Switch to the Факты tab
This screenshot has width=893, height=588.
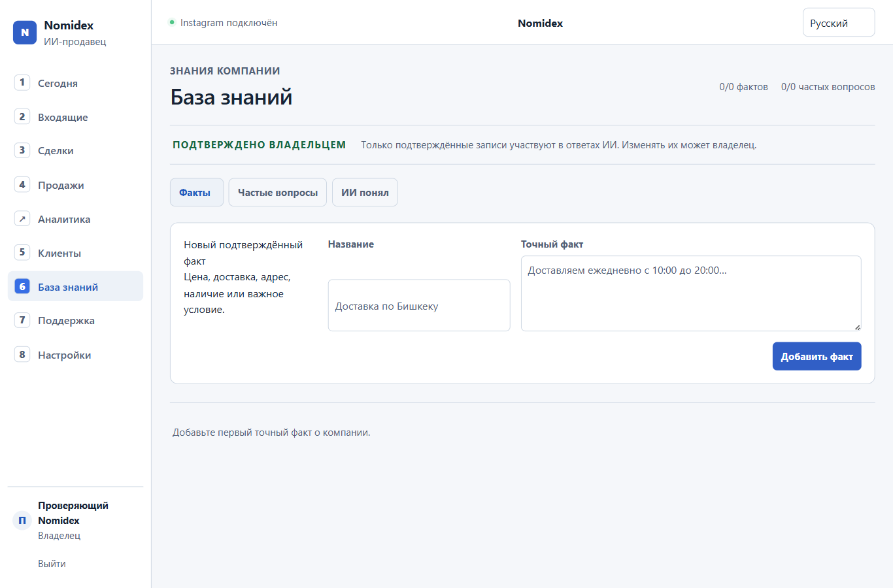pyautogui.click(x=197, y=192)
